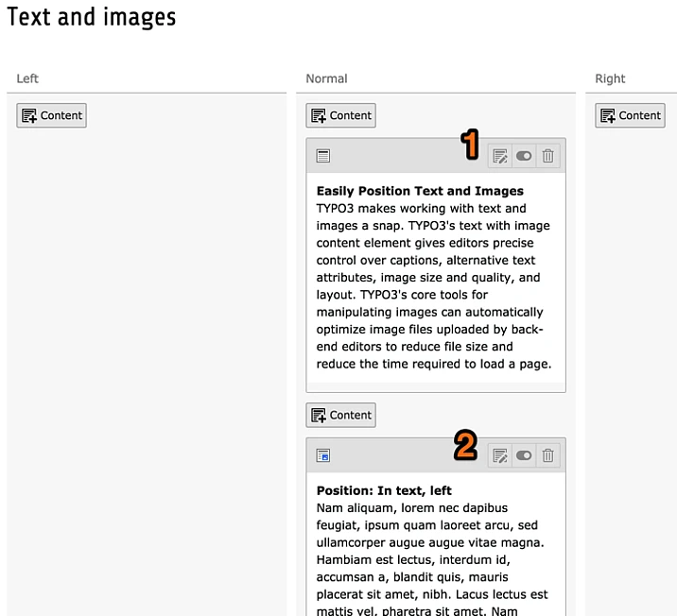Click the "Left" column header

pyautogui.click(x=27, y=78)
